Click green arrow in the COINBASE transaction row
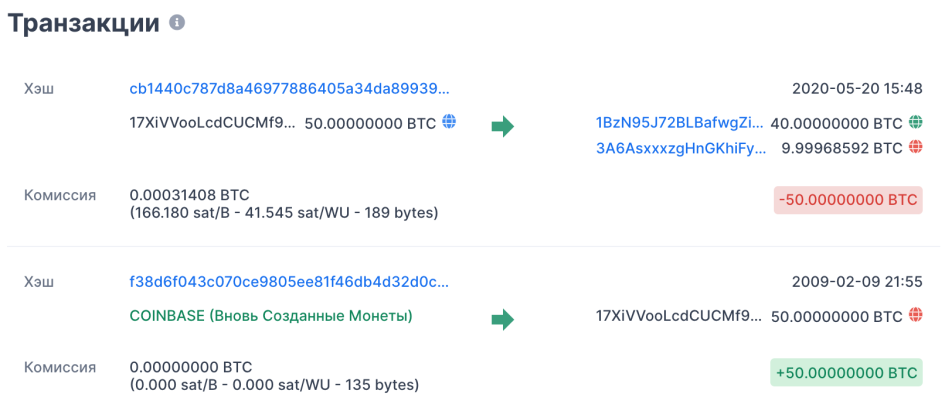The height and width of the screenshot is (418, 945). click(x=502, y=319)
